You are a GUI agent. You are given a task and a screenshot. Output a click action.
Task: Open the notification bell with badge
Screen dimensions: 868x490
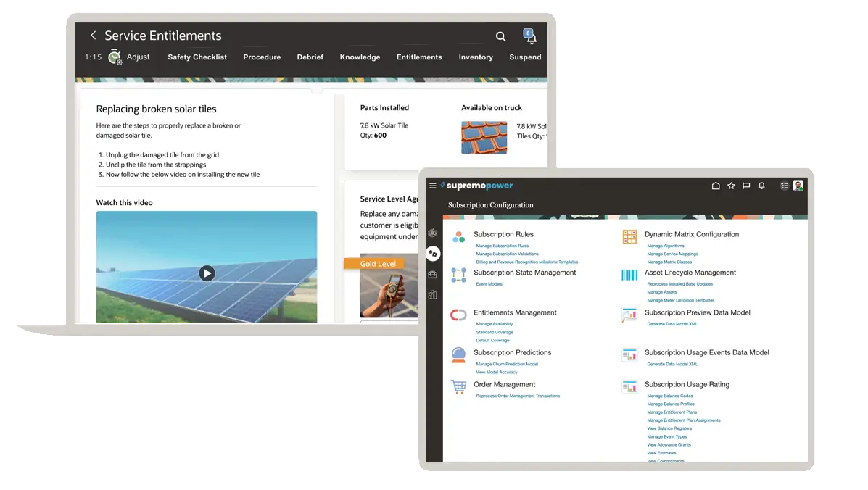click(531, 37)
